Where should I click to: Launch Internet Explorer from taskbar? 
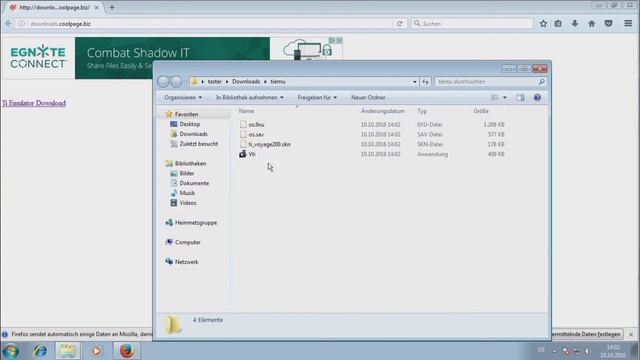click(40, 351)
